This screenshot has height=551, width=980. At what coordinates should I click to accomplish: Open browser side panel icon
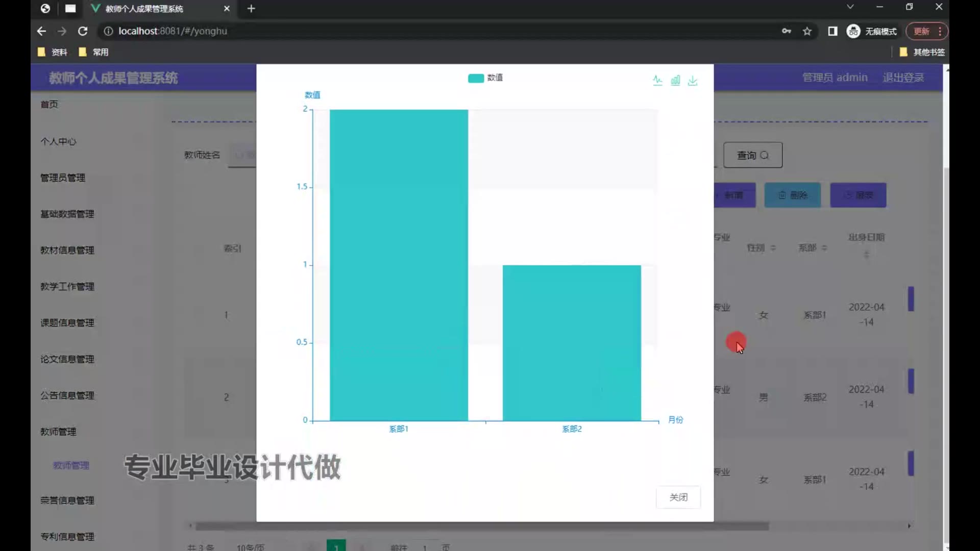(x=832, y=31)
